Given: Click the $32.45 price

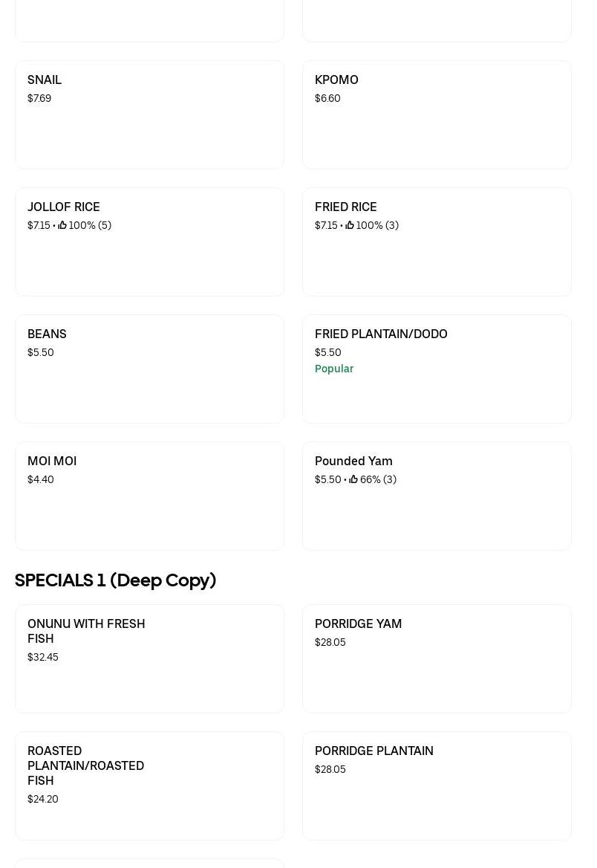Looking at the screenshot, I should pos(43,657).
